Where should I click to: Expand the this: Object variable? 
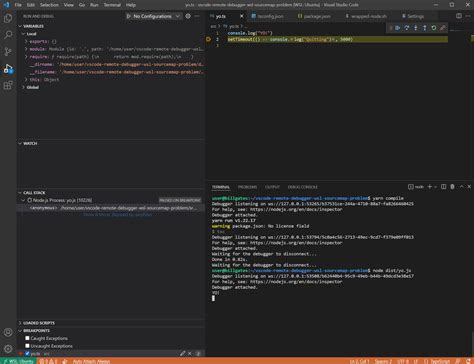pyautogui.click(x=26, y=80)
